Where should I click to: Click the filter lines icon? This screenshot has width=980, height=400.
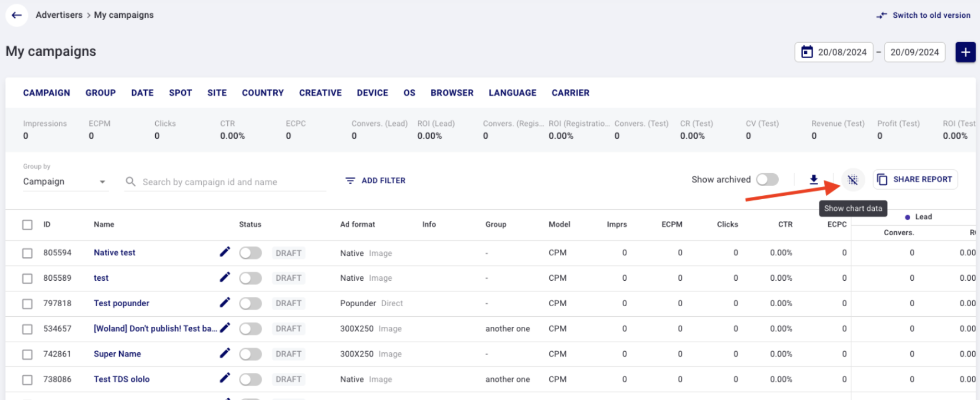[x=350, y=181]
